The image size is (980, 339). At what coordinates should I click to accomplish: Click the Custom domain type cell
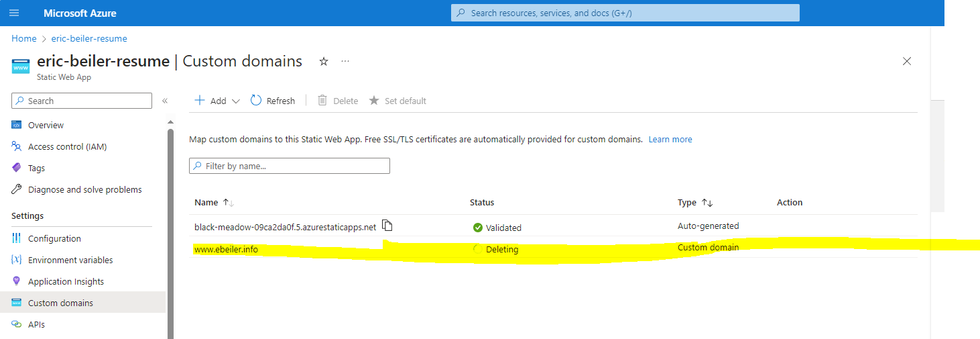tap(709, 247)
